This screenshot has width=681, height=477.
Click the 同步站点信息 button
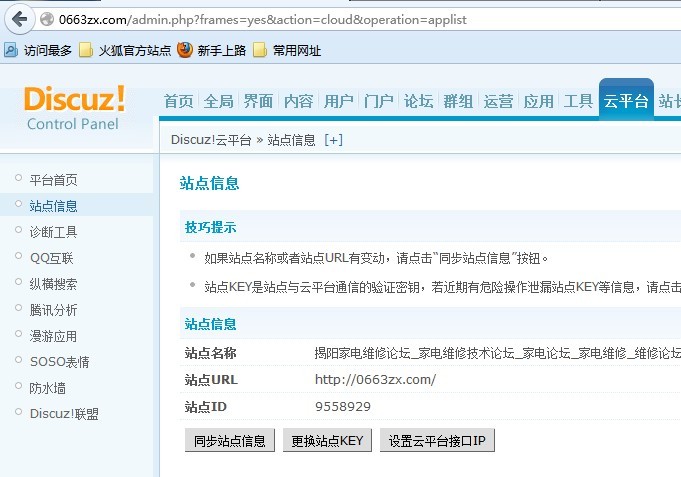tap(230, 441)
